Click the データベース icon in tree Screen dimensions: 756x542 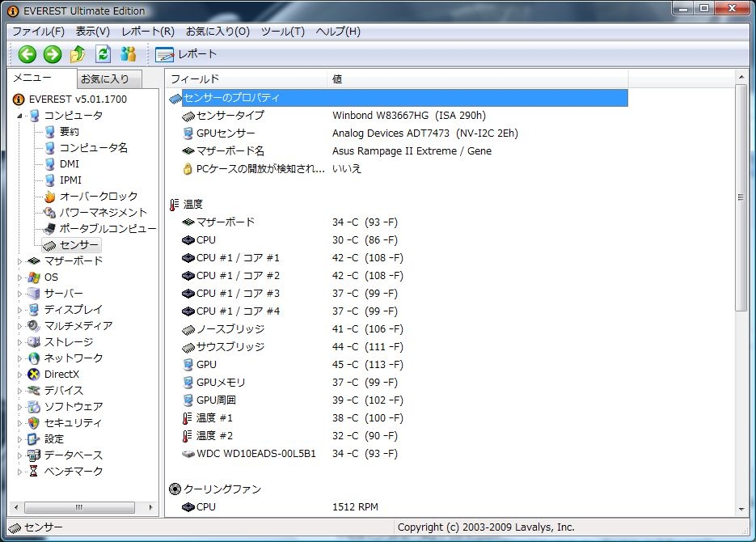click(x=33, y=455)
